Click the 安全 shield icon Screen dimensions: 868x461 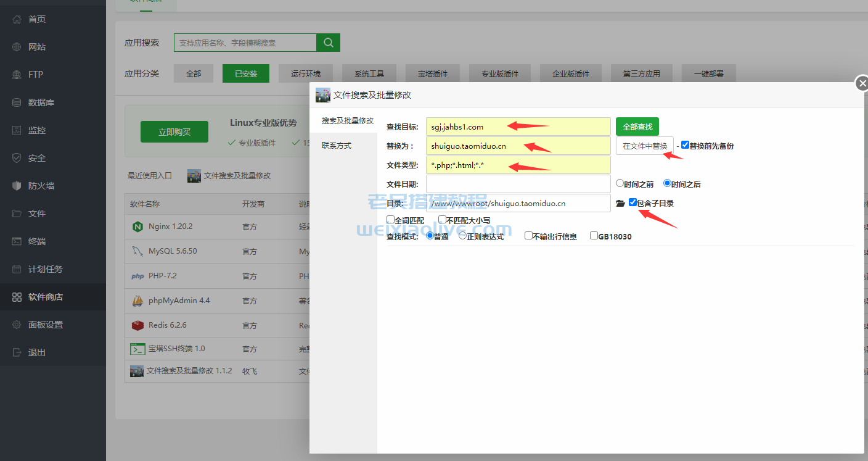[x=17, y=158]
